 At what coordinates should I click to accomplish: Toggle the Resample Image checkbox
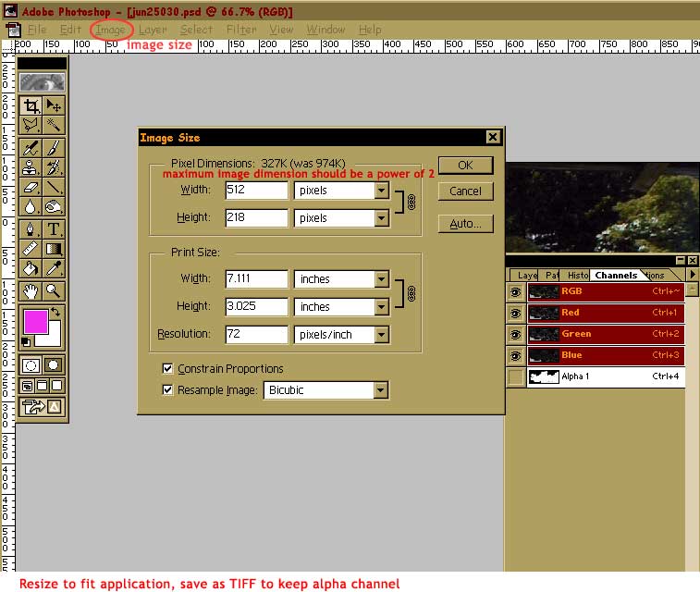click(x=167, y=389)
